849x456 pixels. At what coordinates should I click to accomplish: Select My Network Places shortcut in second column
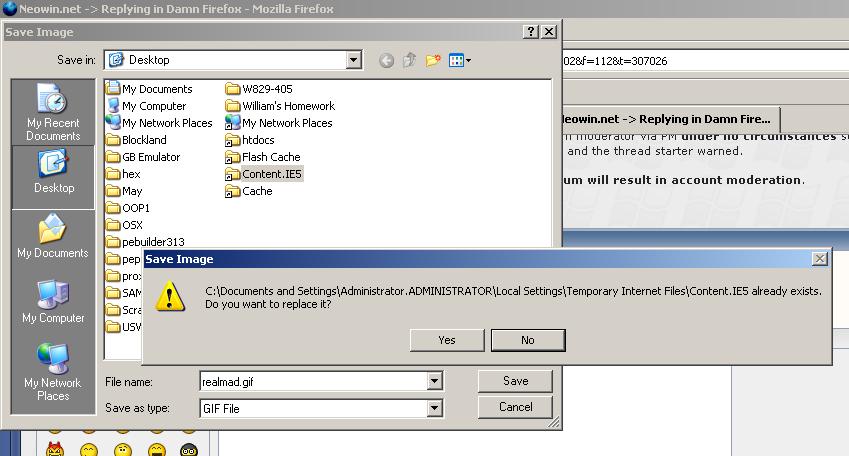[x=279, y=123]
